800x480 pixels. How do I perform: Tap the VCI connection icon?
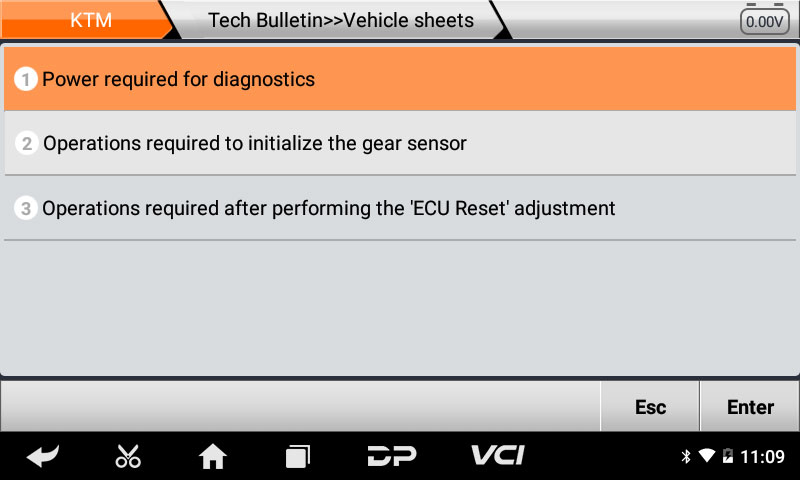tap(497, 456)
